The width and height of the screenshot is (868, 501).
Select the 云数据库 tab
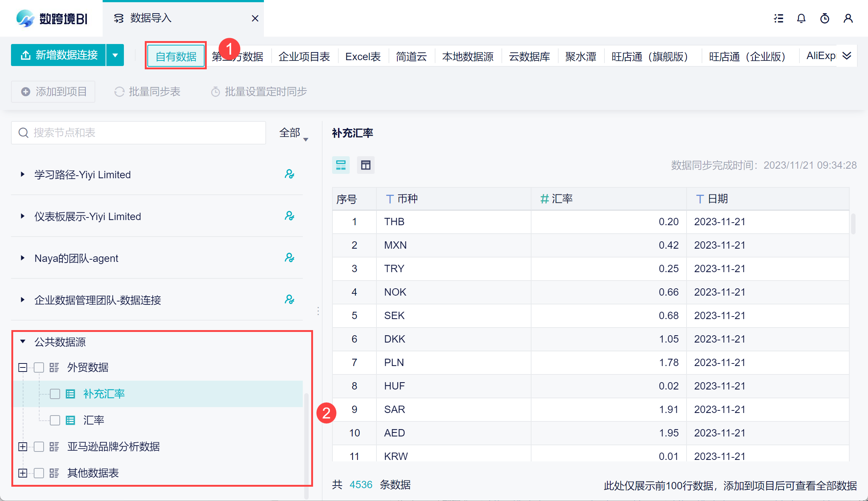529,57
